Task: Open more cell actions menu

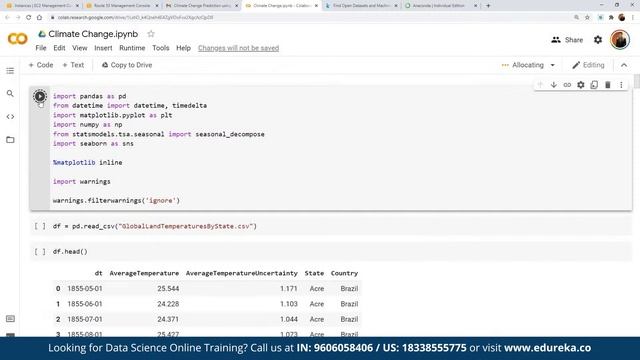Action: pos(621,85)
